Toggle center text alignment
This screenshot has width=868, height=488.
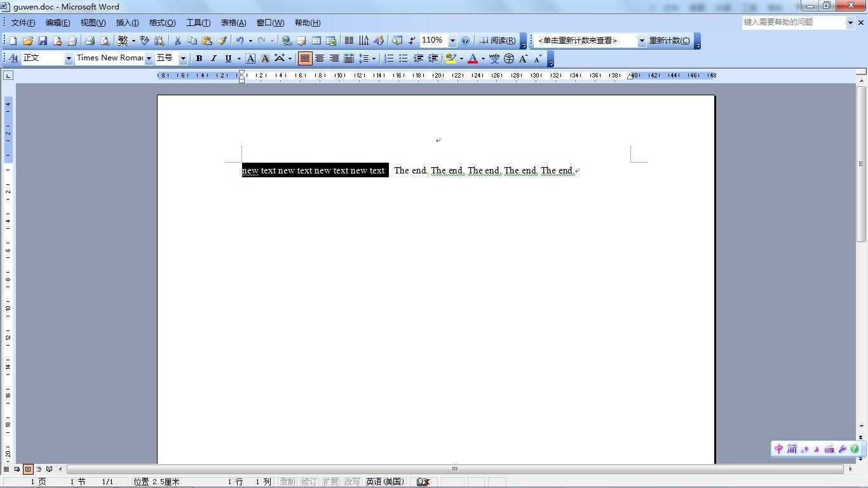[x=320, y=58]
